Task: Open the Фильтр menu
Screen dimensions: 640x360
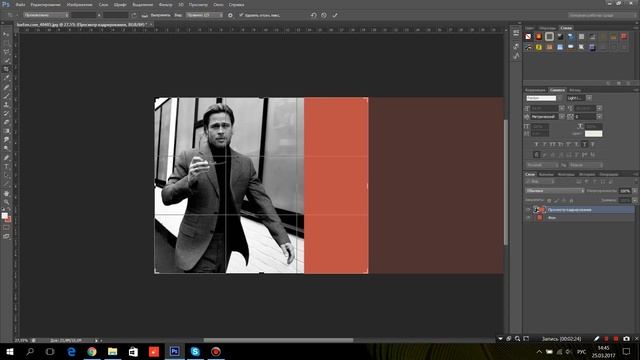Action: 165,4
